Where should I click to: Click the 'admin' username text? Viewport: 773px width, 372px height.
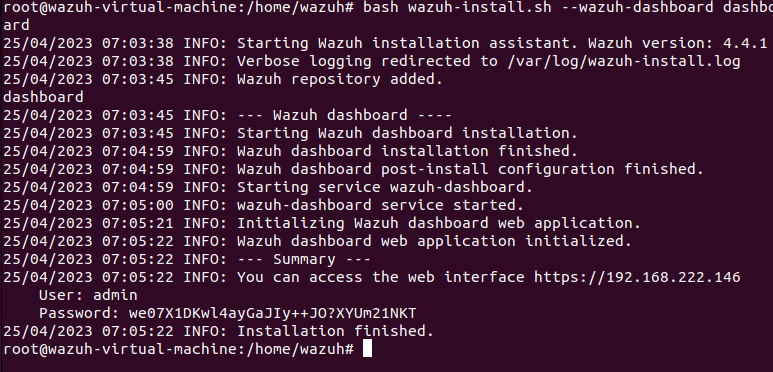coord(115,295)
